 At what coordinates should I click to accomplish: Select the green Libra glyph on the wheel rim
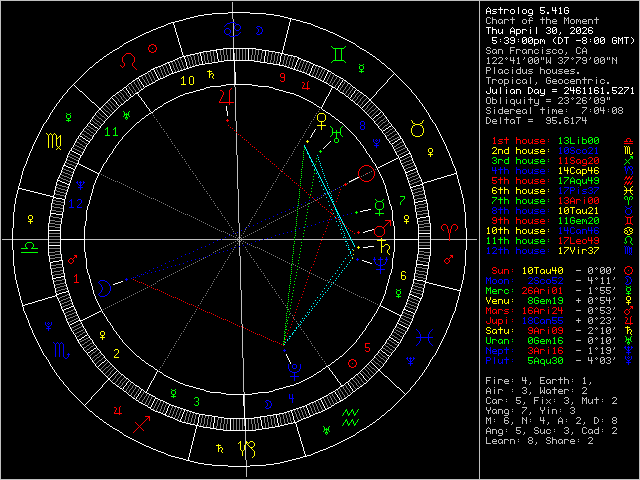click(x=29, y=247)
